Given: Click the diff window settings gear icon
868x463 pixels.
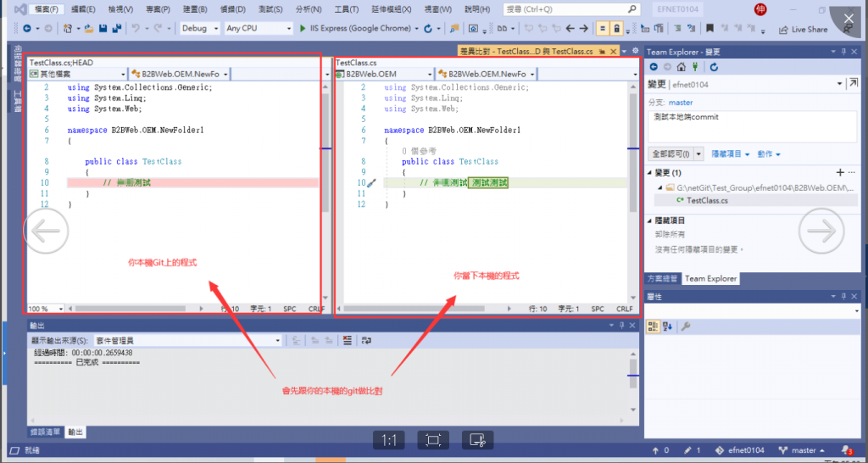Looking at the screenshot, I should [636, 50].
